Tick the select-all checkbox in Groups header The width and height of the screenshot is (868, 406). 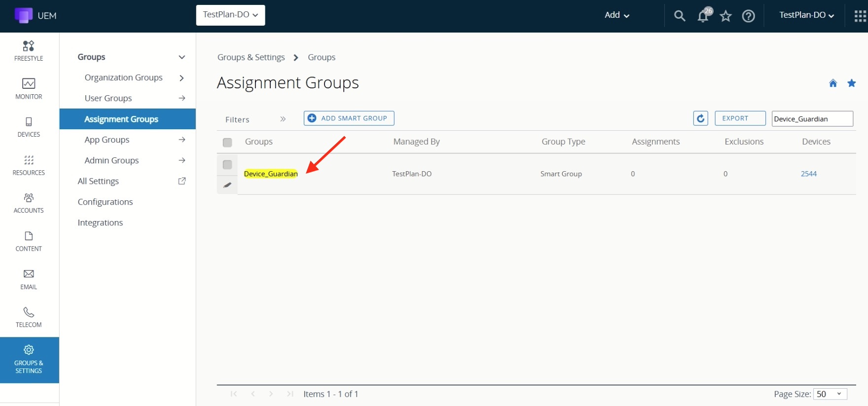[227, 143]
